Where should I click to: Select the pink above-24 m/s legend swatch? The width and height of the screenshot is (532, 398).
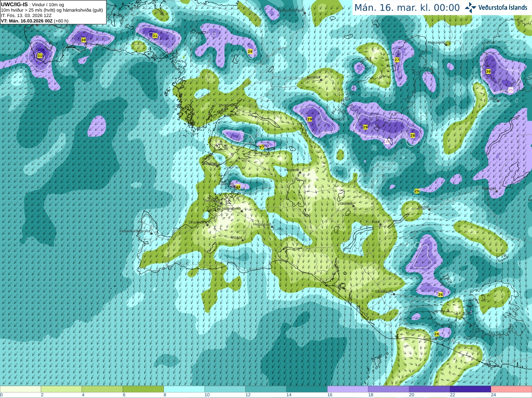coord(512,389)
